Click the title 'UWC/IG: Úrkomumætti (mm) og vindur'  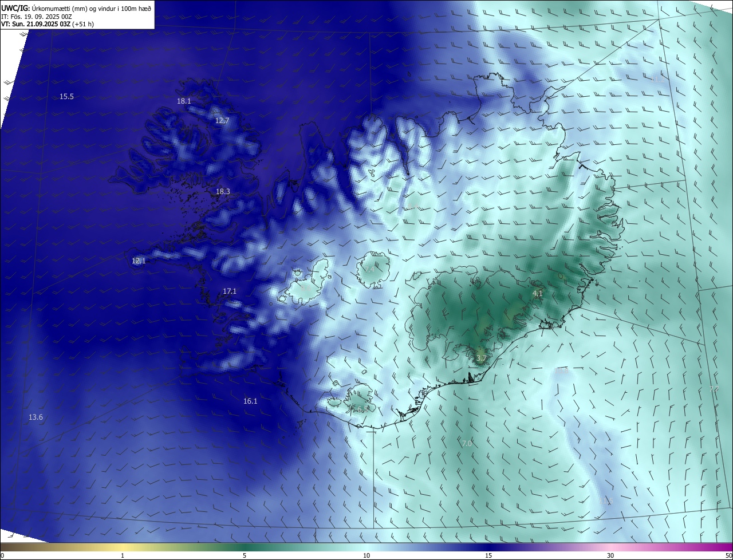(76, 8)
